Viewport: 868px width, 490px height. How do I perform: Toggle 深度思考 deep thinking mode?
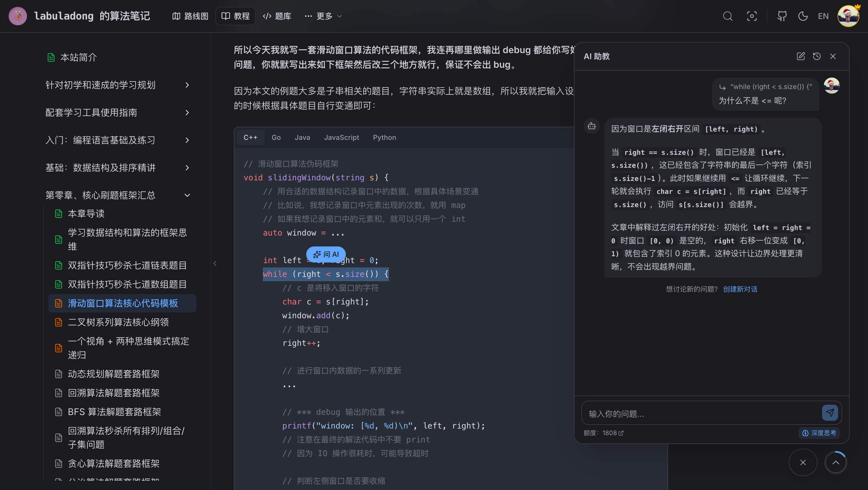(x=819, y=433)
